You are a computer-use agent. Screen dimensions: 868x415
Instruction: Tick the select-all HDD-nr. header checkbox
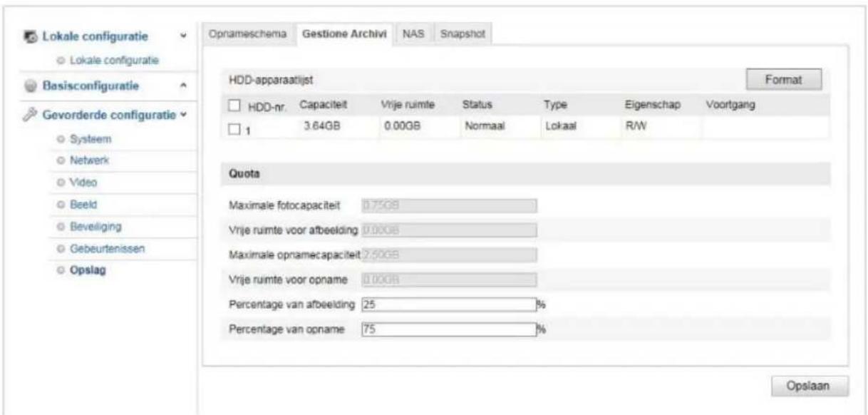tap(234, 106)
